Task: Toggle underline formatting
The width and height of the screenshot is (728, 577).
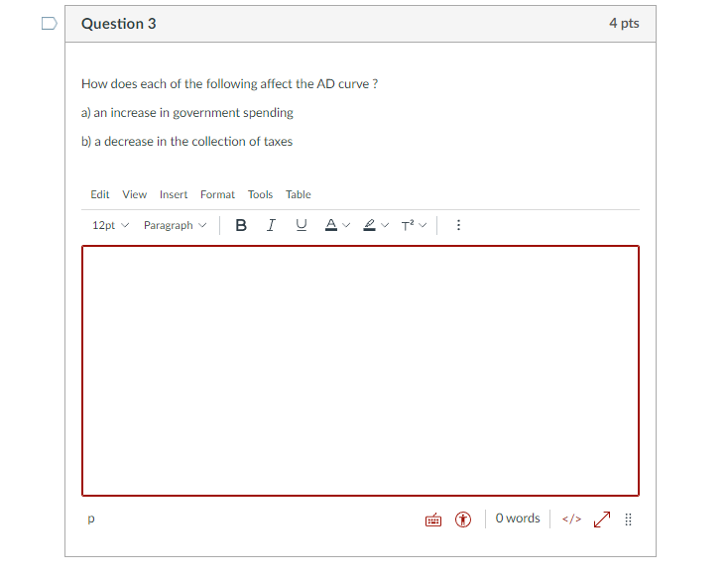Action: click(x=302, y=226)
